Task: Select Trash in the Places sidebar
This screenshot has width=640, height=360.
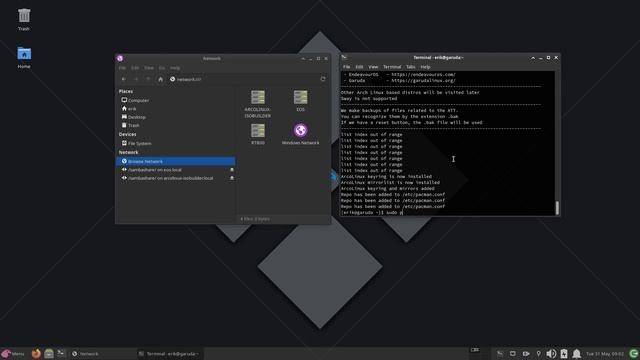Action: [x=176, y=125]
